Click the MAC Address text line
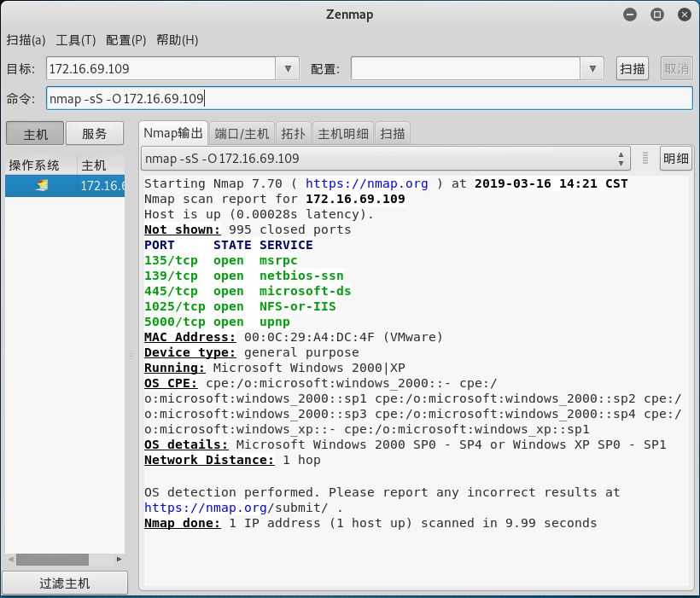 (x=294, y=337)
